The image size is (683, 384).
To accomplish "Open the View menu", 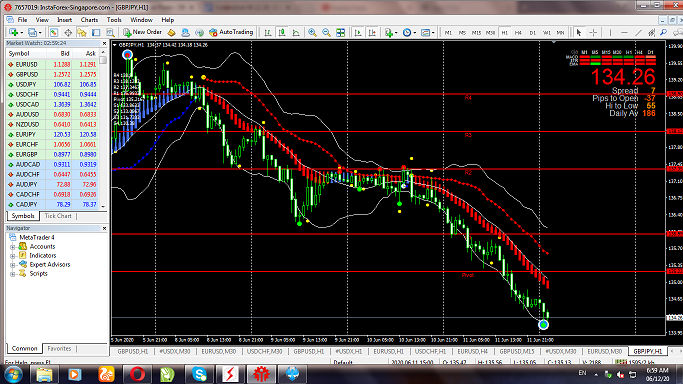I will [42, 20].
